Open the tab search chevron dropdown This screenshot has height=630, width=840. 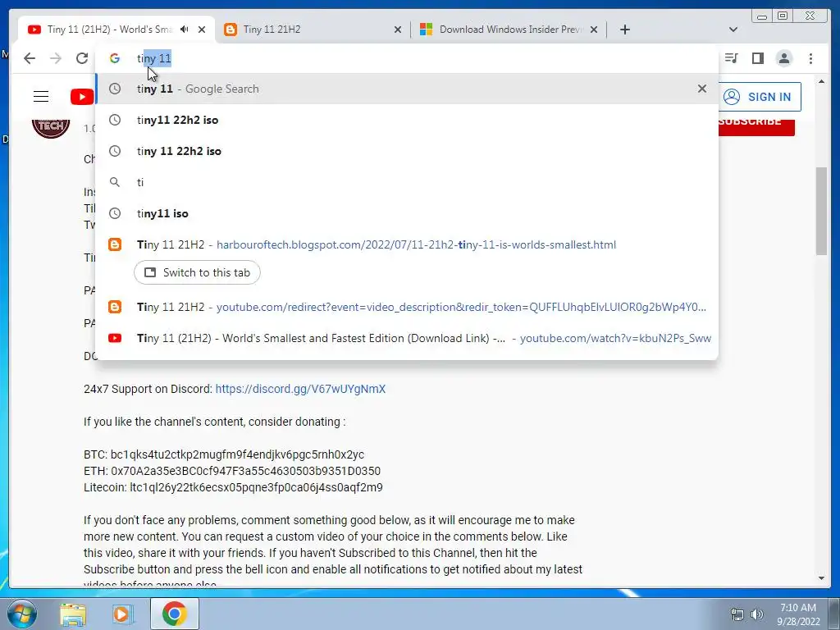[733, 30]
